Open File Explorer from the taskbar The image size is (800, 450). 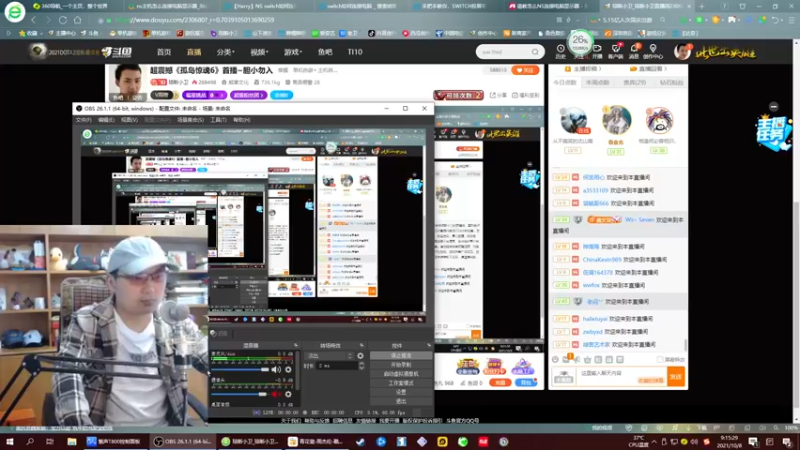click(71, 441)
